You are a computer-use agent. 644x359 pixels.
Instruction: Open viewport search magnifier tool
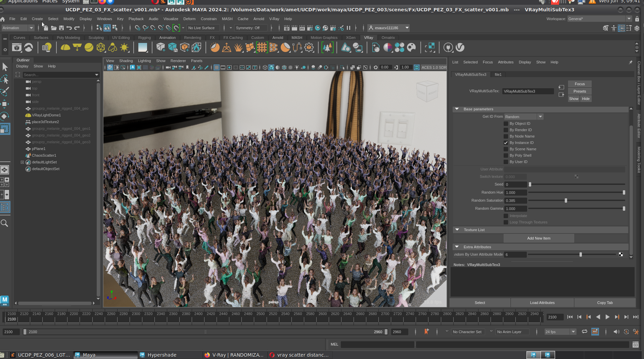point(5,223)
